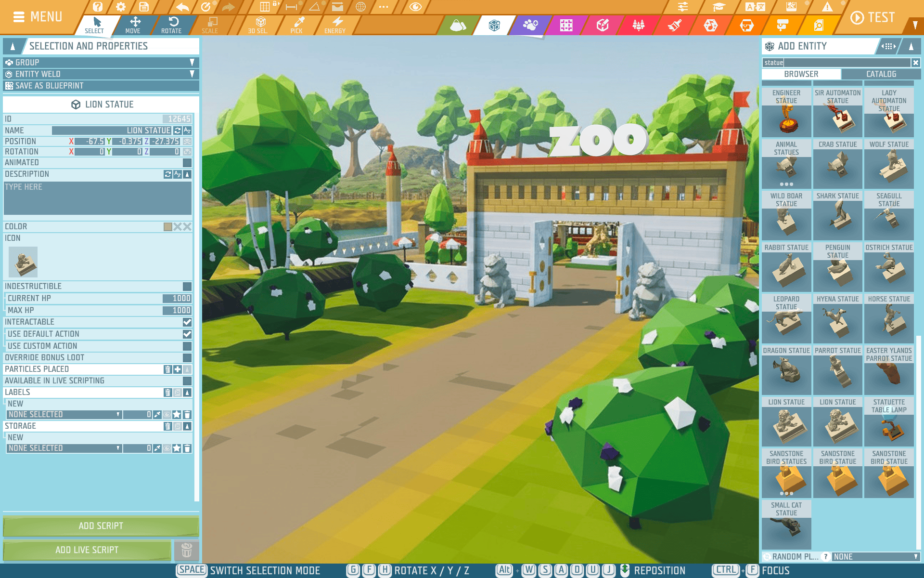924x578 pixels.
Task: Open the Energy tool
Action: (x=335, y=25)
